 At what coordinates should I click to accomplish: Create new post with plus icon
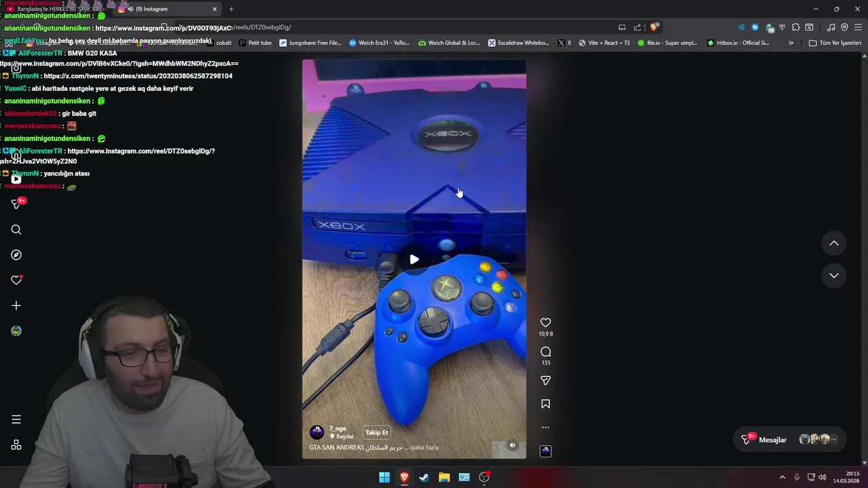(x=16, y=306)
